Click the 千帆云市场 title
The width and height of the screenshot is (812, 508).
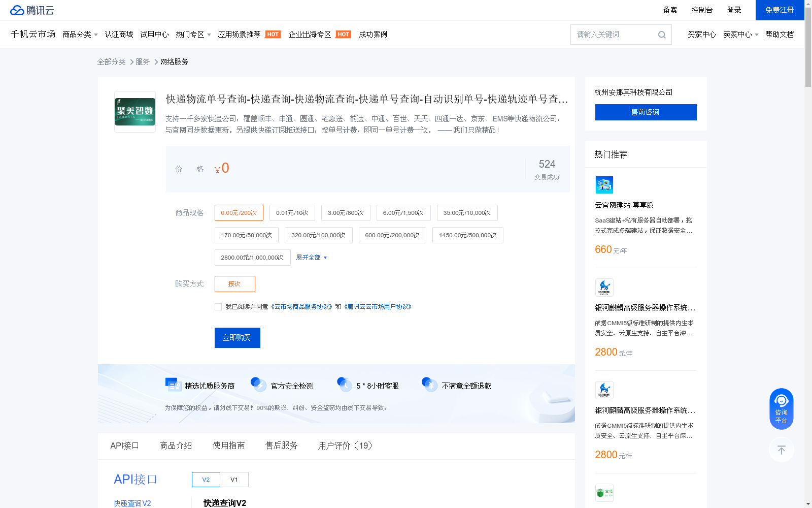pos(33,34)
